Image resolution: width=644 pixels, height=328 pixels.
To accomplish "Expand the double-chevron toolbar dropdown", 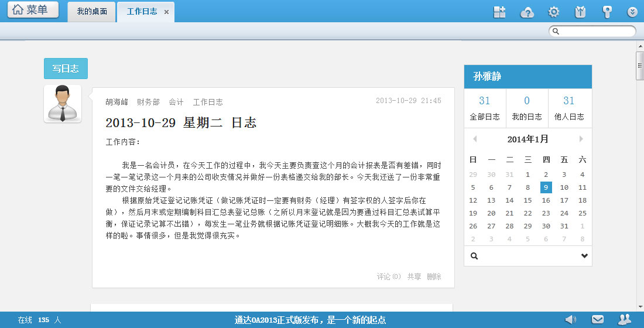I will pos(632,12).
